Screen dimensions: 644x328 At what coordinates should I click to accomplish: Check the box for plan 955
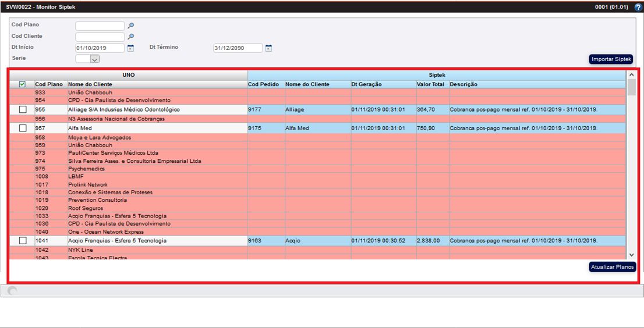coord(23,109)
